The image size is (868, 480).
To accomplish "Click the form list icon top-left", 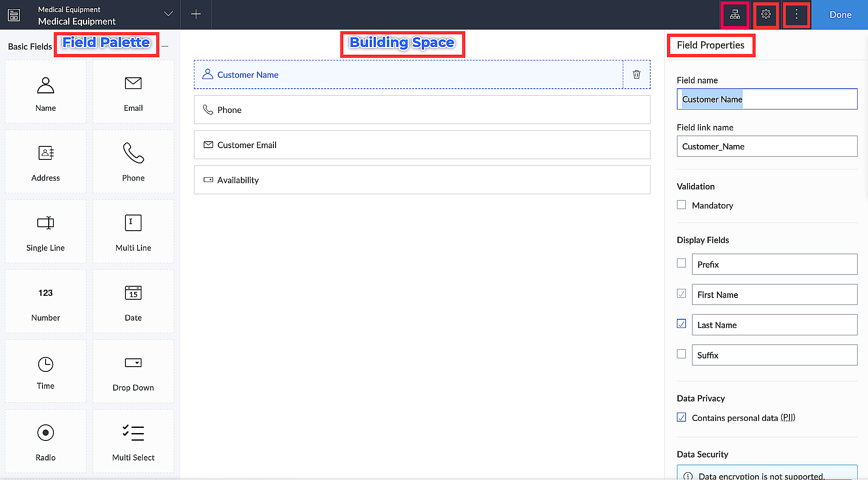I will [14, 15].
